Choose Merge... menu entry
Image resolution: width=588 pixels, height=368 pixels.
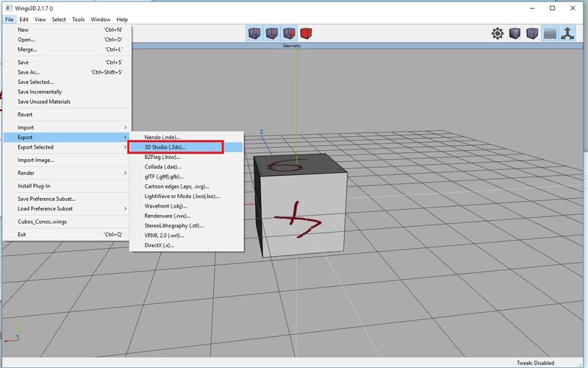coord(67,49)
